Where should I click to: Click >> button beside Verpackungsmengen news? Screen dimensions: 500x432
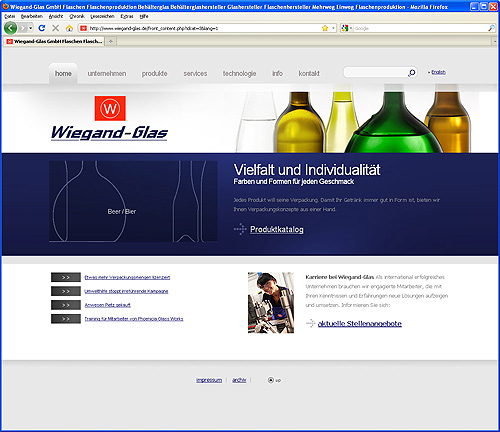tap(66, 277)
